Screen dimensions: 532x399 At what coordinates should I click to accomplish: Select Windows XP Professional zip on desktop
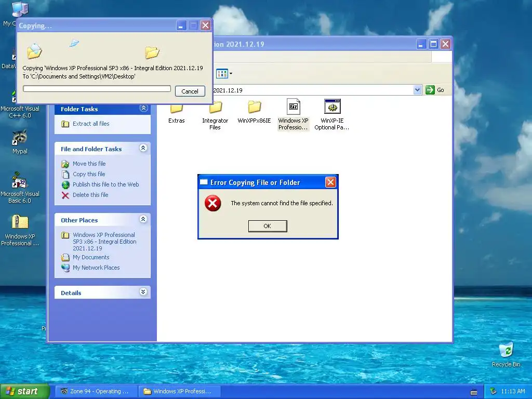(x=20, y=230)
